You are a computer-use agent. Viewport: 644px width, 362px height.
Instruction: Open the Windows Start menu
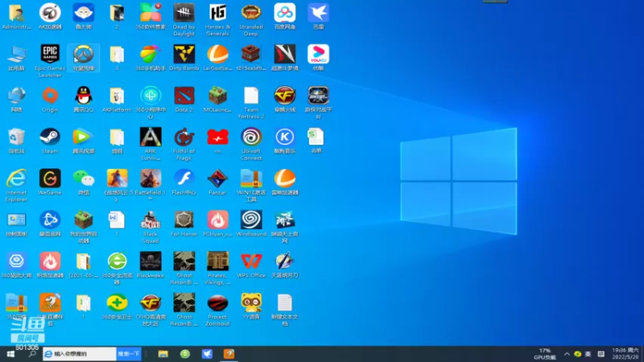click(10, 354)
